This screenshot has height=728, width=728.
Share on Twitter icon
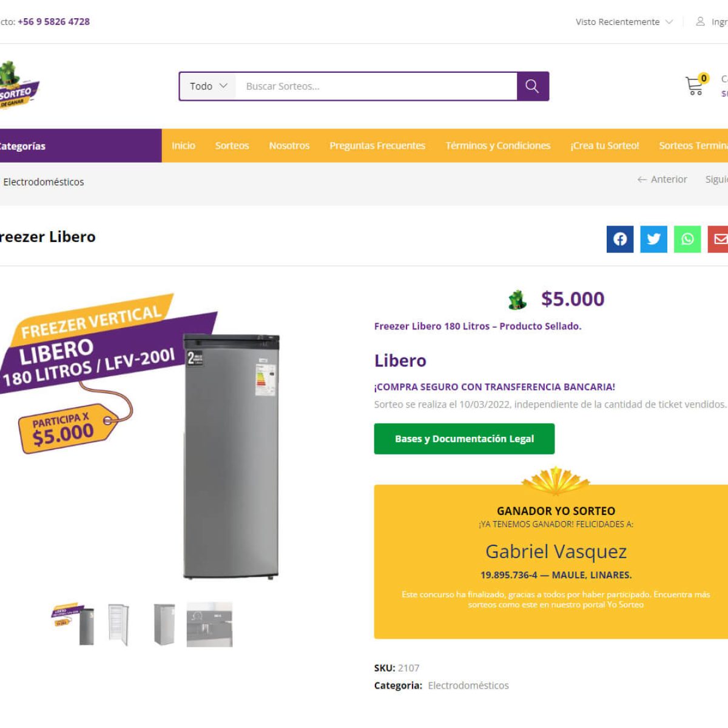[x=654, y=239]
